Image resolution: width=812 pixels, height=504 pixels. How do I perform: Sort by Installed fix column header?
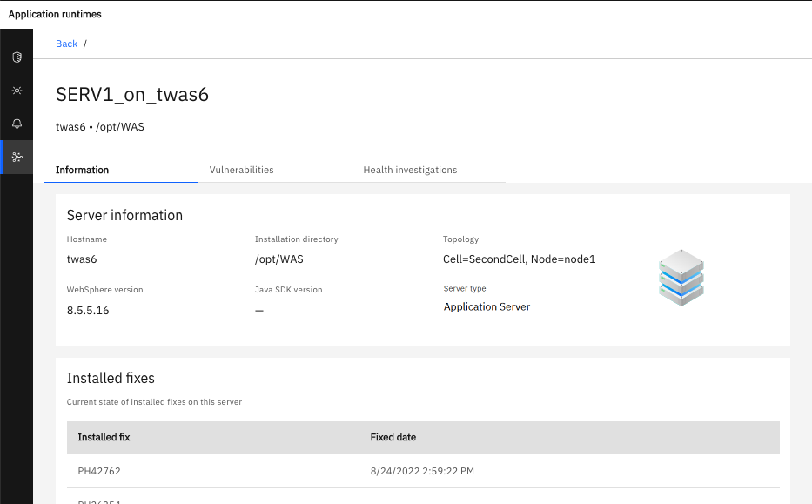click(x=104, y=437)
